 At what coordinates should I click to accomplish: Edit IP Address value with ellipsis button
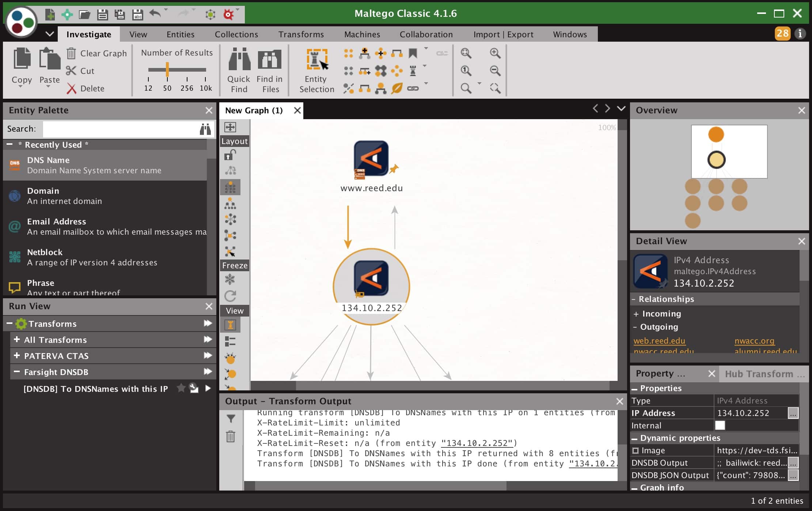tap(793, 413)
